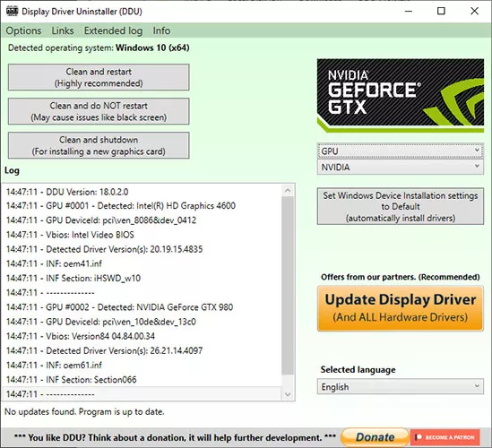Open the Info menu
This screenshot has height=448, width=492.
tap(161, 30)
